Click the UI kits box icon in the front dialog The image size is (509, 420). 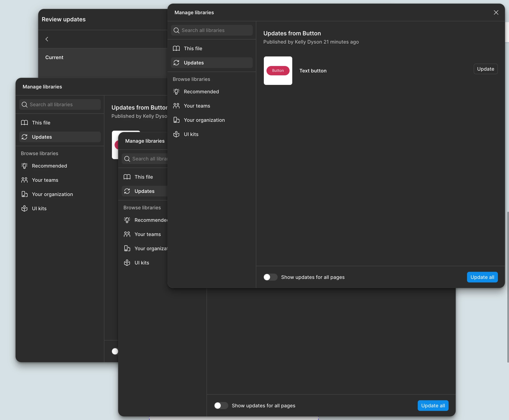[x=176, y=134]
